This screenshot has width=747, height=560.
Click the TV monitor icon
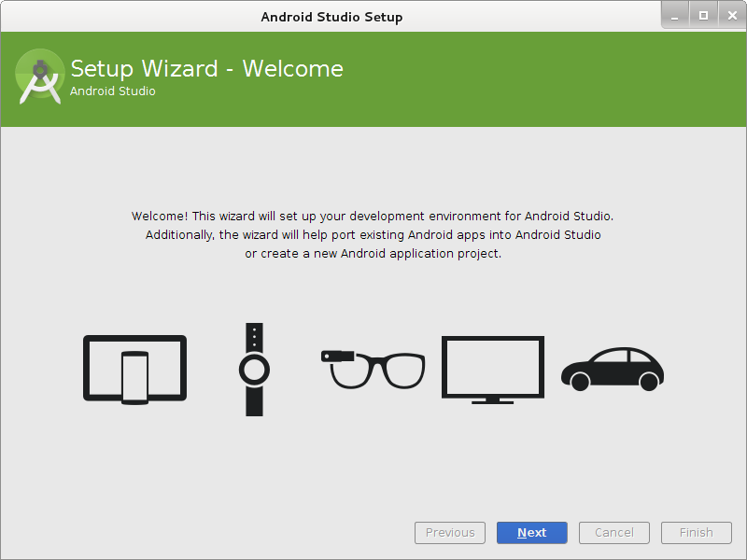493,370
